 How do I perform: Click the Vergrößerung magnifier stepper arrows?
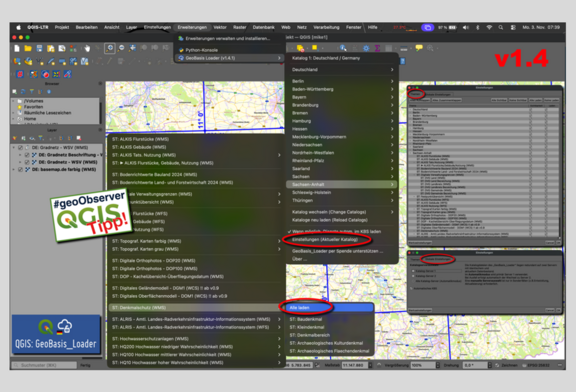pos(438,365)
